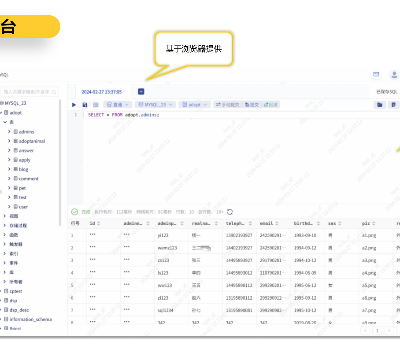Image resolution: width=400 pixels, height=360 pixels.
Task: Click the sort icon on the email column
Action: tap(277, 223)
